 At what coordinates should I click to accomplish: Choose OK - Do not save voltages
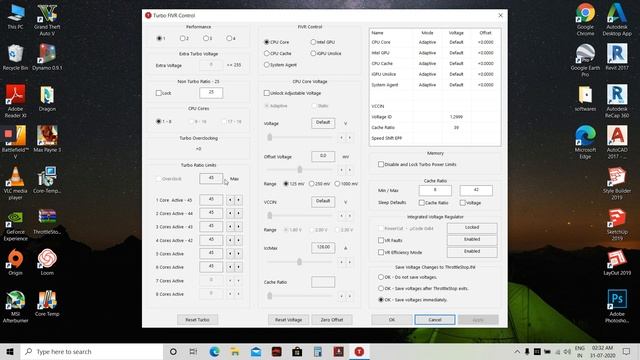381,277
